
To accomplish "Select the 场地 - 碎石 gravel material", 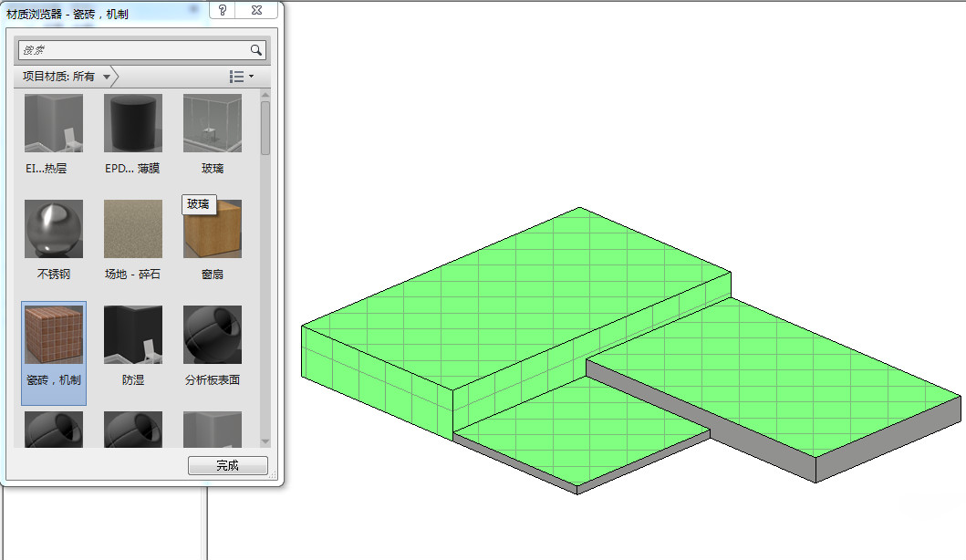I will 132,229.
